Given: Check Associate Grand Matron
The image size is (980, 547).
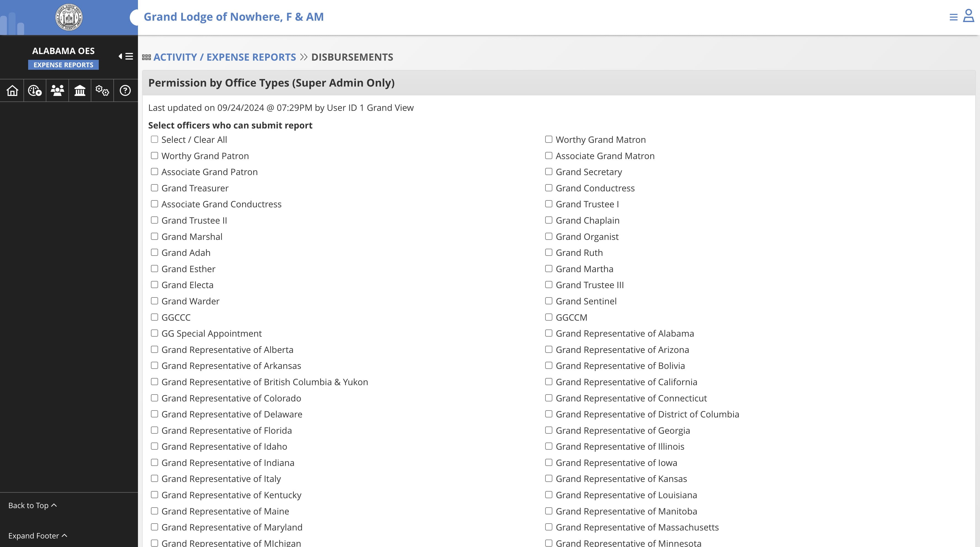Looking at the screenshot, I should (548, 156).
